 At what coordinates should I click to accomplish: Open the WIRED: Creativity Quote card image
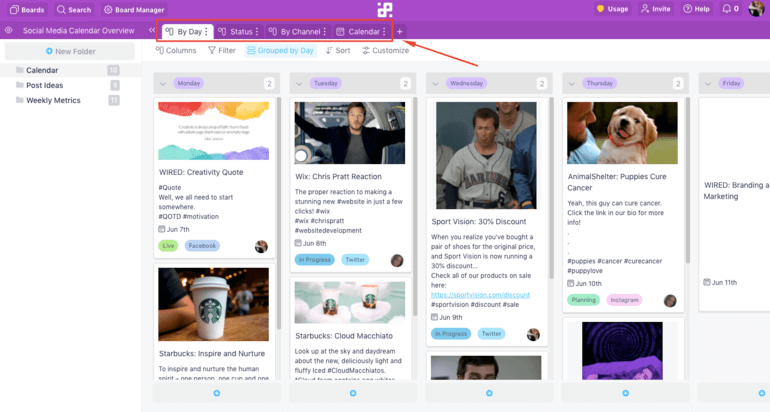(214, 131)
